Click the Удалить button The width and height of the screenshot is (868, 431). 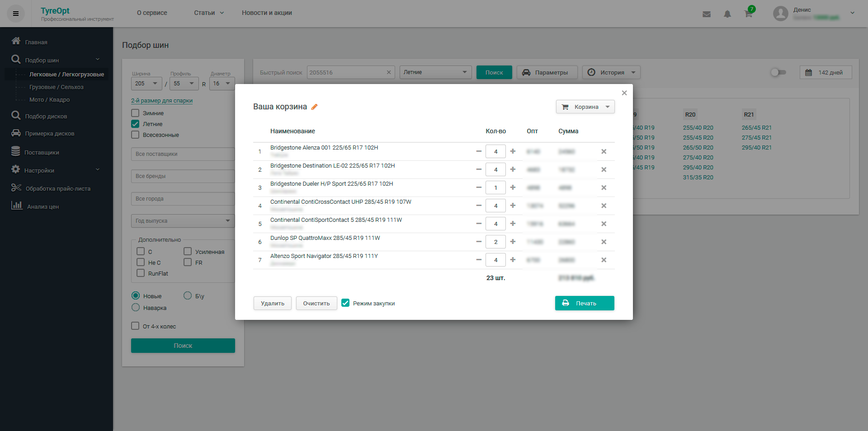coord(273,303)
